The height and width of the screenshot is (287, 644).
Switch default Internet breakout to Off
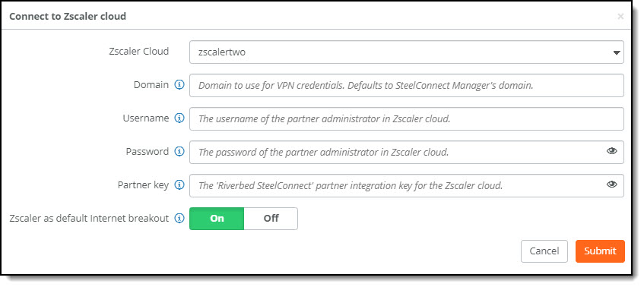pyautogui.click(x=271, y=219)
